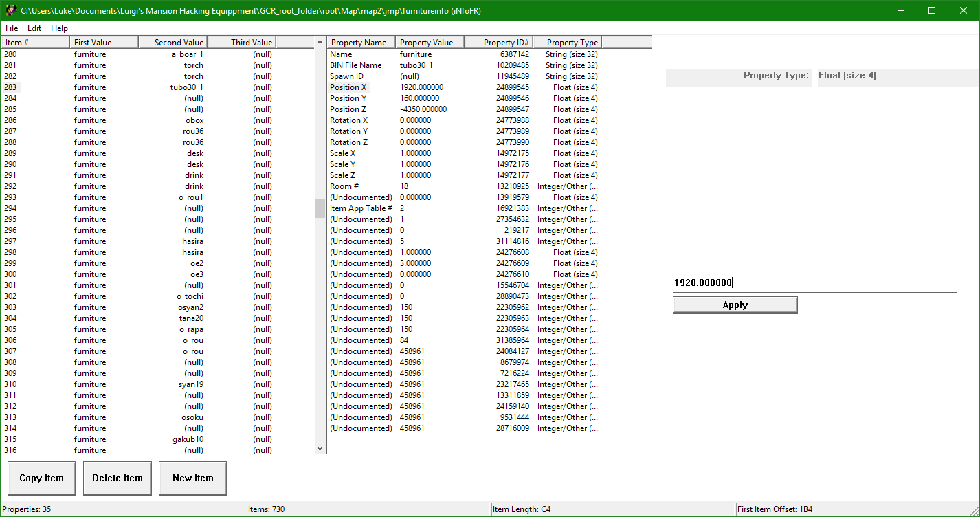
Task: Sort by the Item # column header
Action: tap(34, 43)
